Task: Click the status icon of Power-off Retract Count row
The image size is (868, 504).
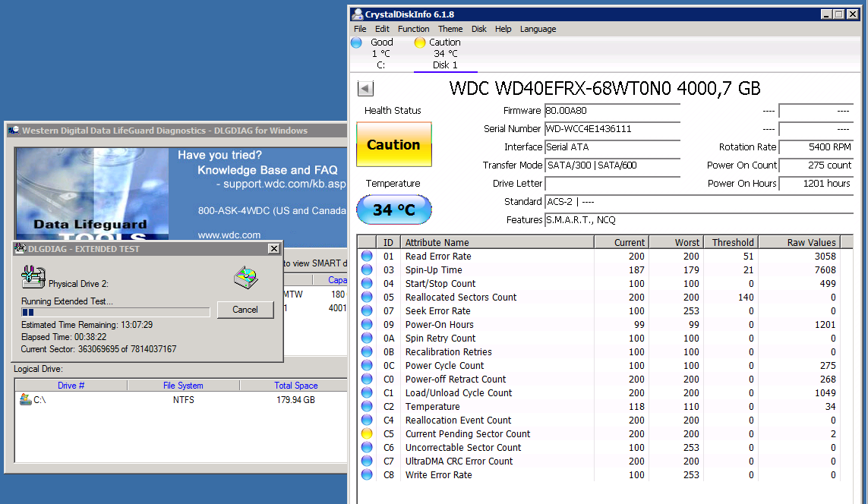Action: pyautogui.click(x=367, y=379)
